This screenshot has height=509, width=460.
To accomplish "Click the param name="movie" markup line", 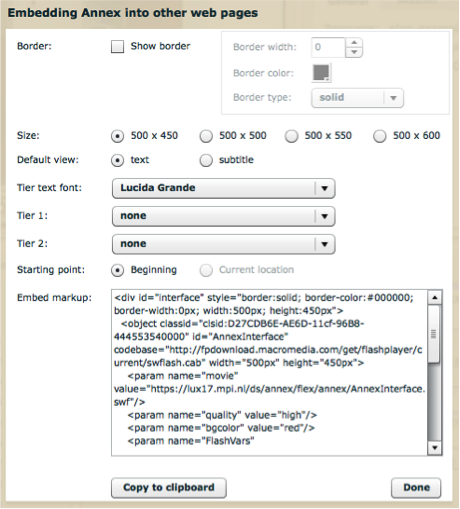I will pos(183,376).
